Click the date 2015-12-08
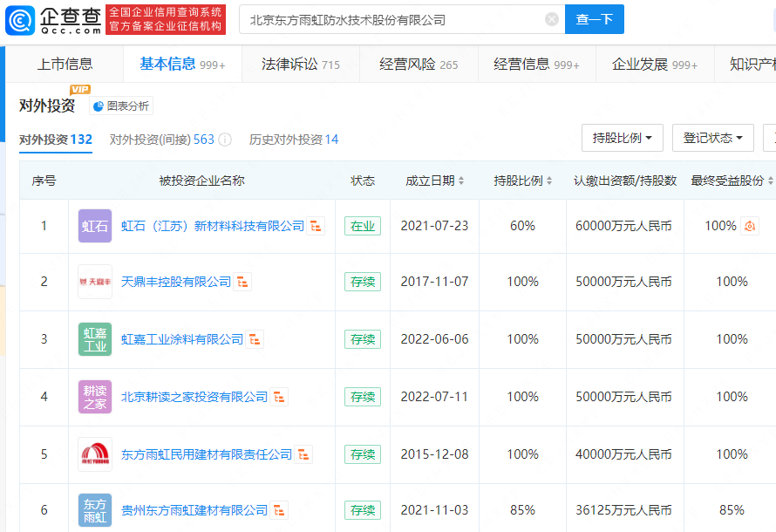 [x=434, y=454]
